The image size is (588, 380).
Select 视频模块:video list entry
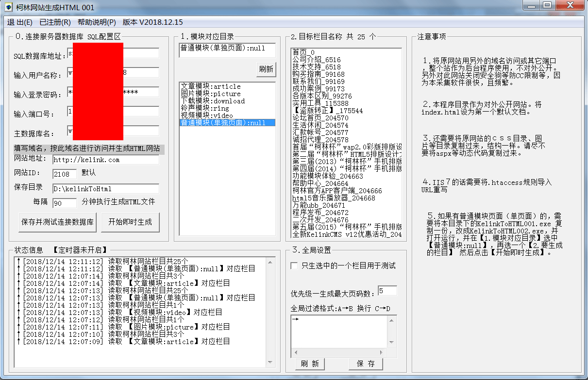click(x=207, y=116)
